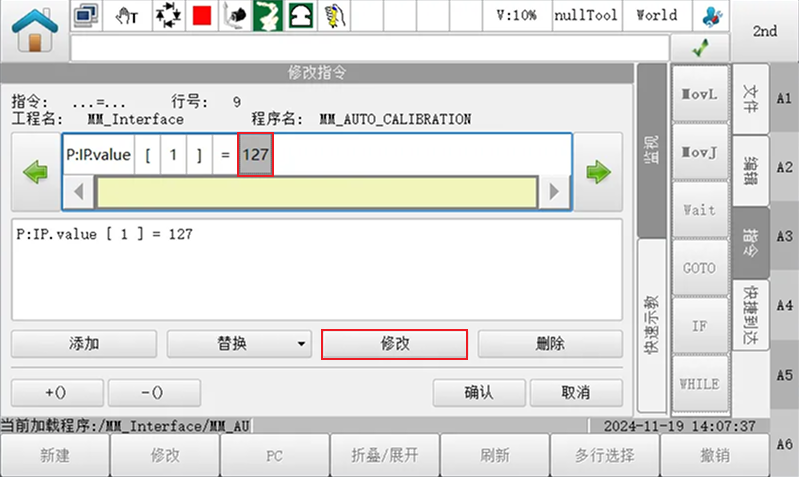Click the 折叠/展开 fold/expand button
This screenshot has height=477, width=799.
point(385,455)
